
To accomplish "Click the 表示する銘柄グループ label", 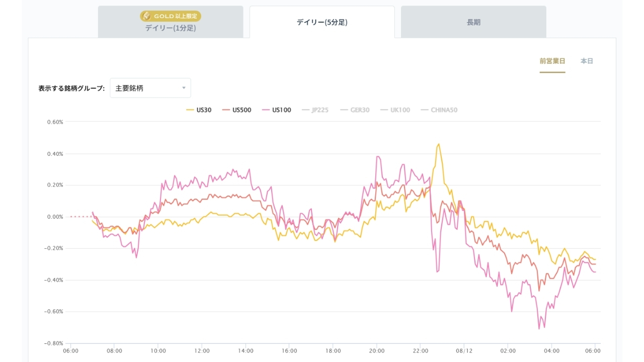I will click(71, 88).
